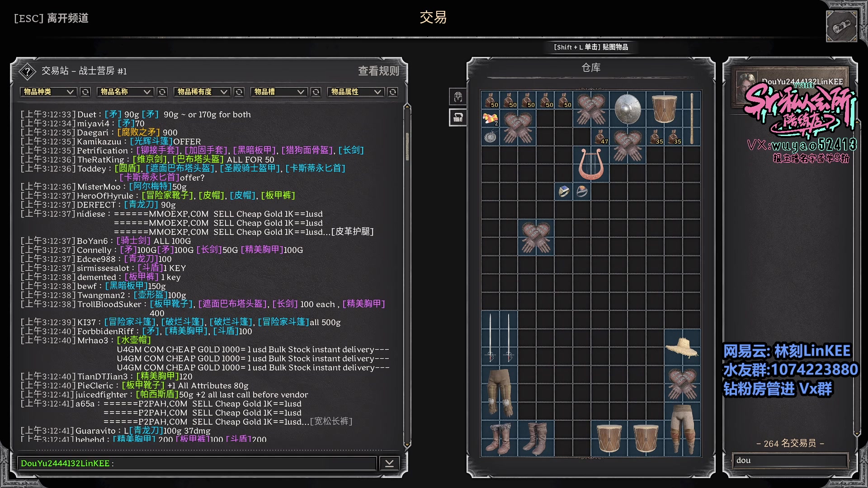Viewport: 868px width, 488px height.
Task: Select the light pants below the gloves
Action: tap(682, 429)
